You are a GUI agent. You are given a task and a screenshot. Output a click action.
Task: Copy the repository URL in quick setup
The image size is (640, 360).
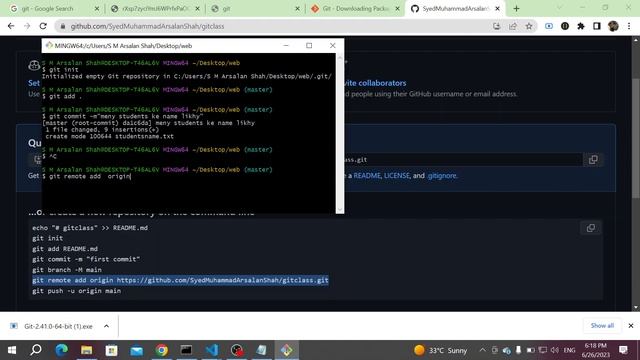click(593, 160)
